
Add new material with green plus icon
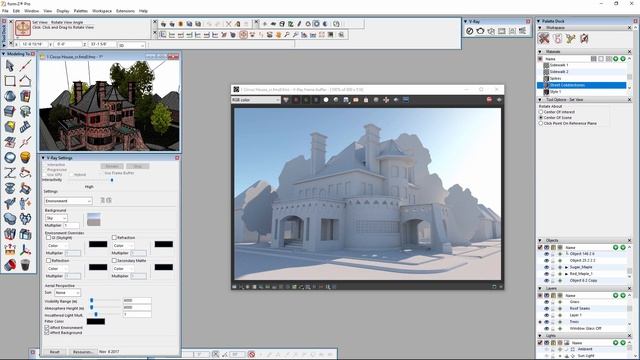616,59
